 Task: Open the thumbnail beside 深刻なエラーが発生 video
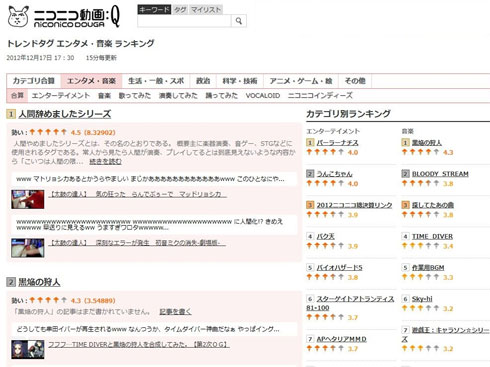tap(28, 248)
